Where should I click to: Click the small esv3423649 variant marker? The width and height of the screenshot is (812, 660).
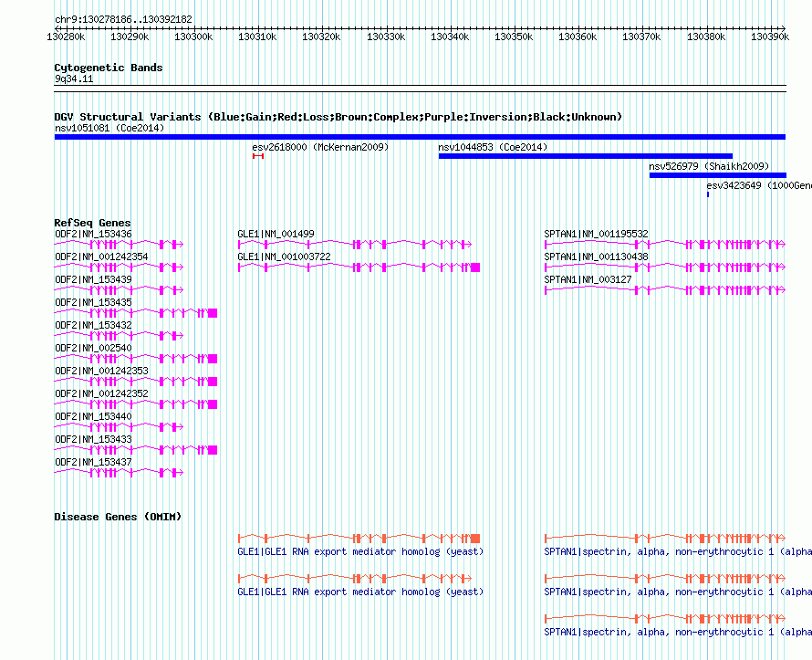pos(708,194)
